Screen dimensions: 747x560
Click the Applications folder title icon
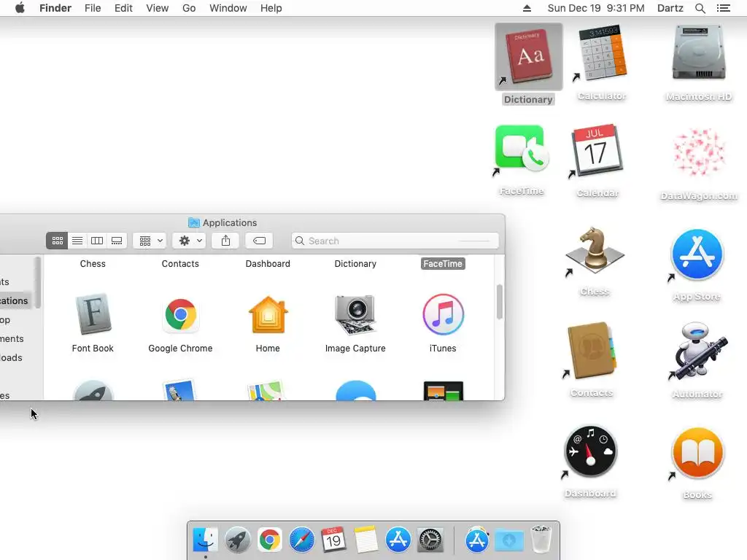(x=194, y=222)
